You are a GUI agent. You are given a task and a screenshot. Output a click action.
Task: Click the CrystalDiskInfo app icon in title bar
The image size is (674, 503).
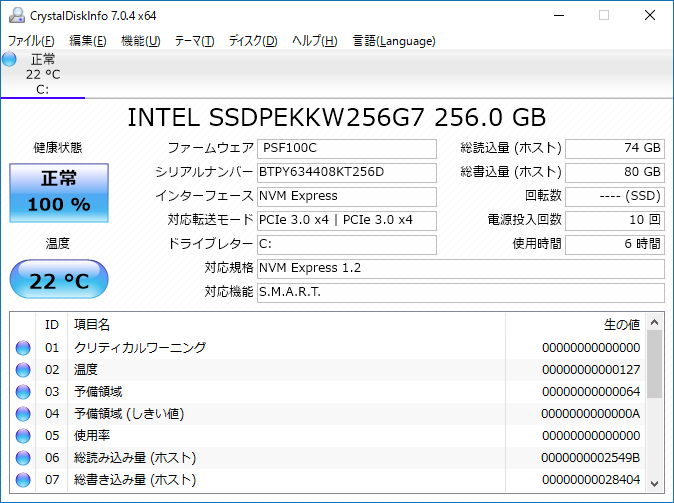[15, 15]
